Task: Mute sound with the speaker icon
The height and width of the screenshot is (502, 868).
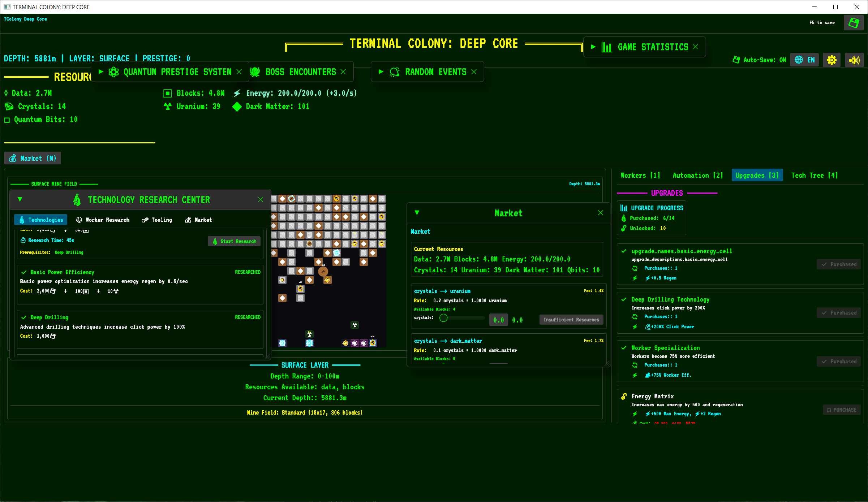Action: [x=854, y=60]
